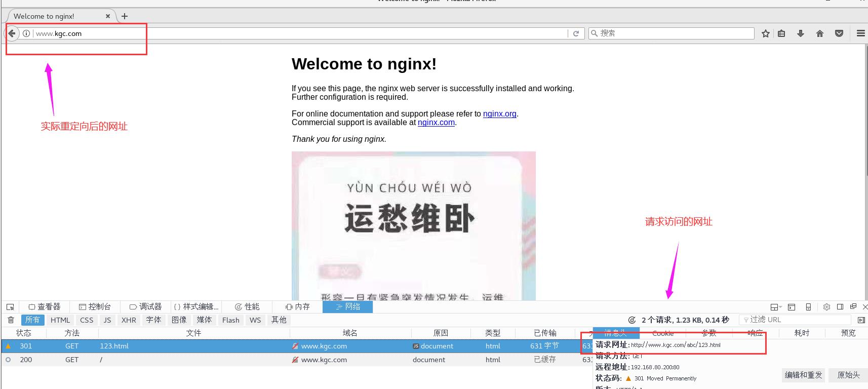Dock devtools to side of window
The image size is (868, 389).
[x=840, y=306]
